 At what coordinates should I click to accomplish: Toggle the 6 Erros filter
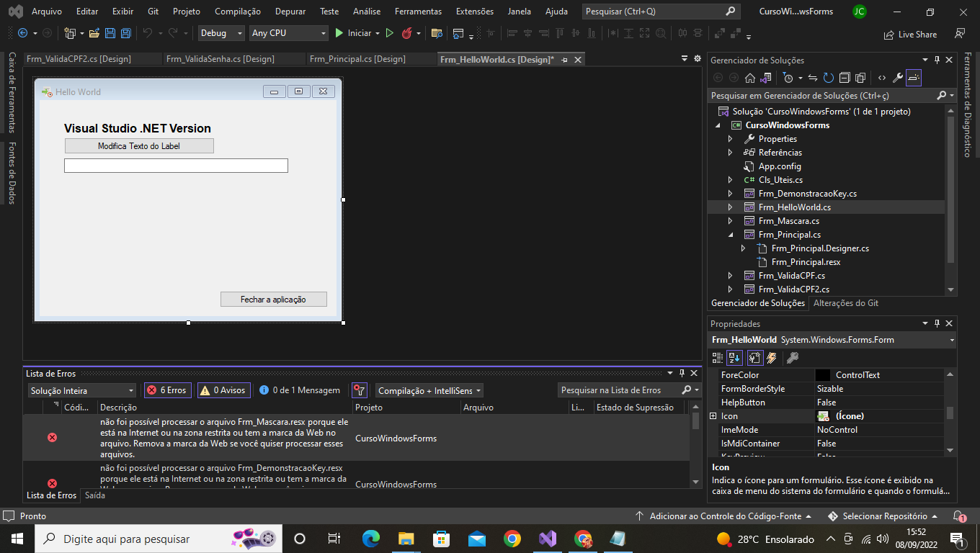tap(168, 390)
